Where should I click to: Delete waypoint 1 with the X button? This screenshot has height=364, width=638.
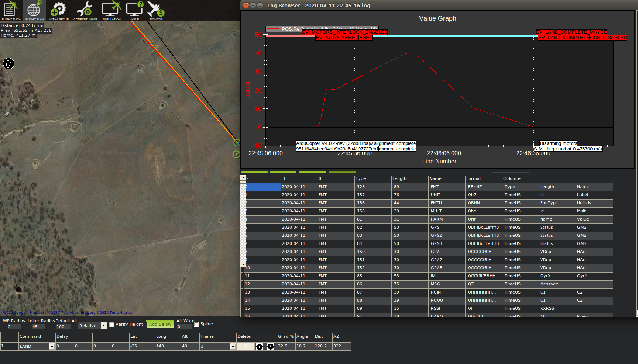[x=246, y=346]
